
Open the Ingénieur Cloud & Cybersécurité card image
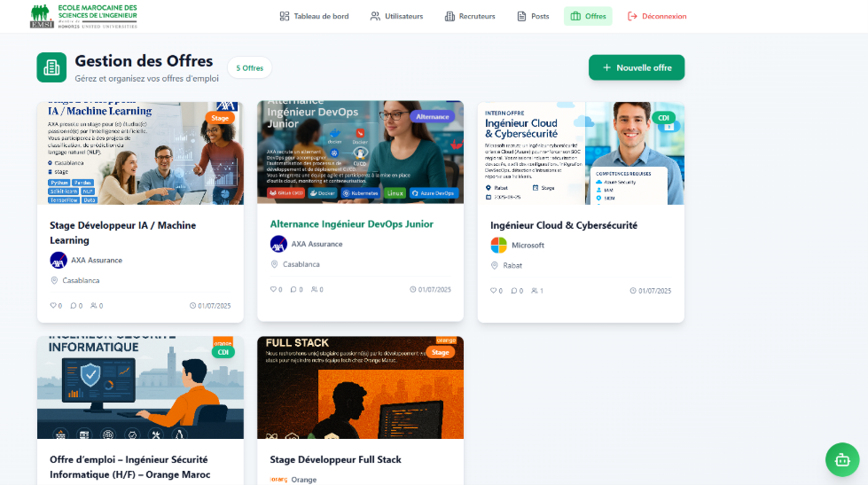click(581, 153)
